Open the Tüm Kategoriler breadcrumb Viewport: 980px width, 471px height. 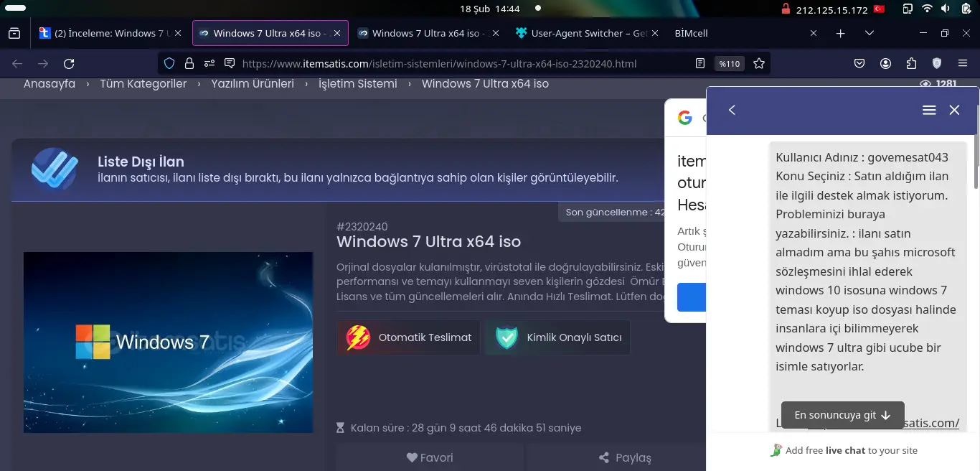coord(143,83)
